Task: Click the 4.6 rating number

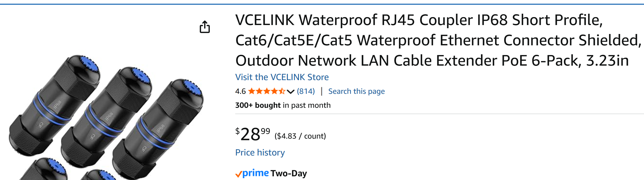Action: 240,91
